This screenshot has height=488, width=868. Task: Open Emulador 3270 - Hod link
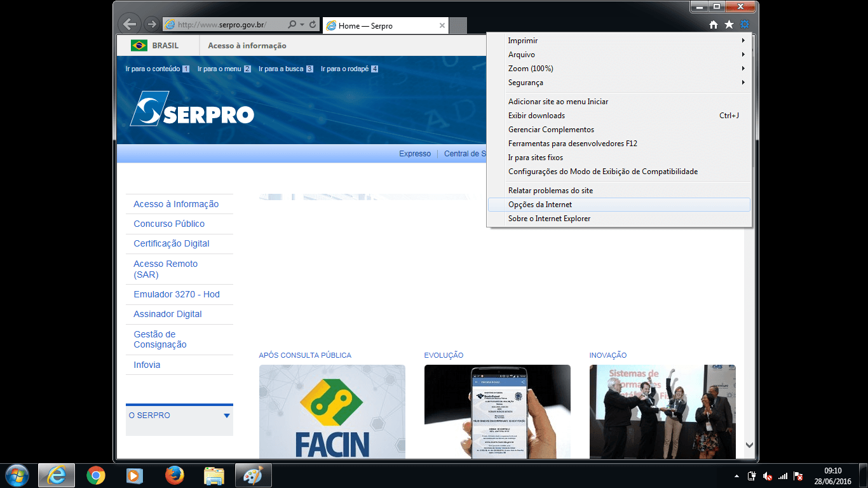tap(177, 294)
